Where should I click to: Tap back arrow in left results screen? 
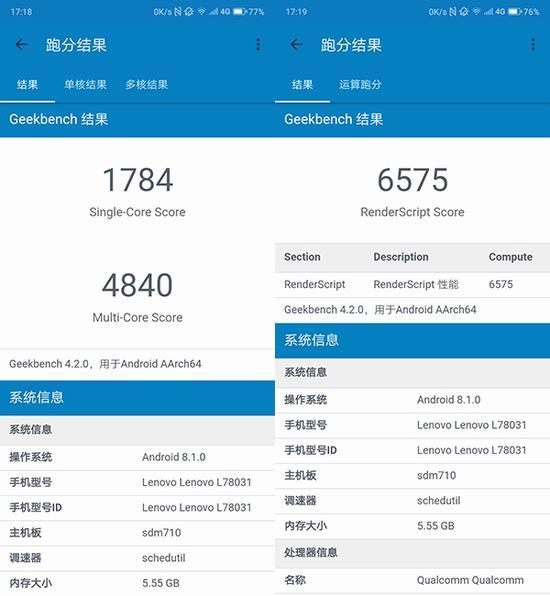click(x=21, y=45)
